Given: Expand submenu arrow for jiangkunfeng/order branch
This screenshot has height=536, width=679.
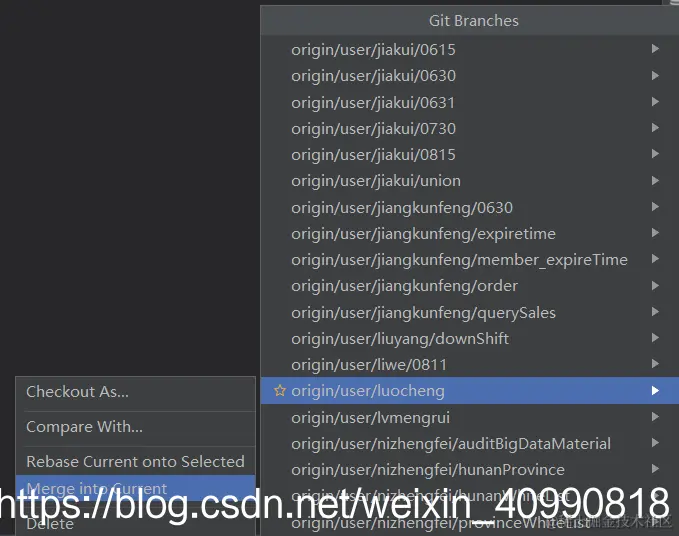Looking at the screenshot, I should coord(655,286).
